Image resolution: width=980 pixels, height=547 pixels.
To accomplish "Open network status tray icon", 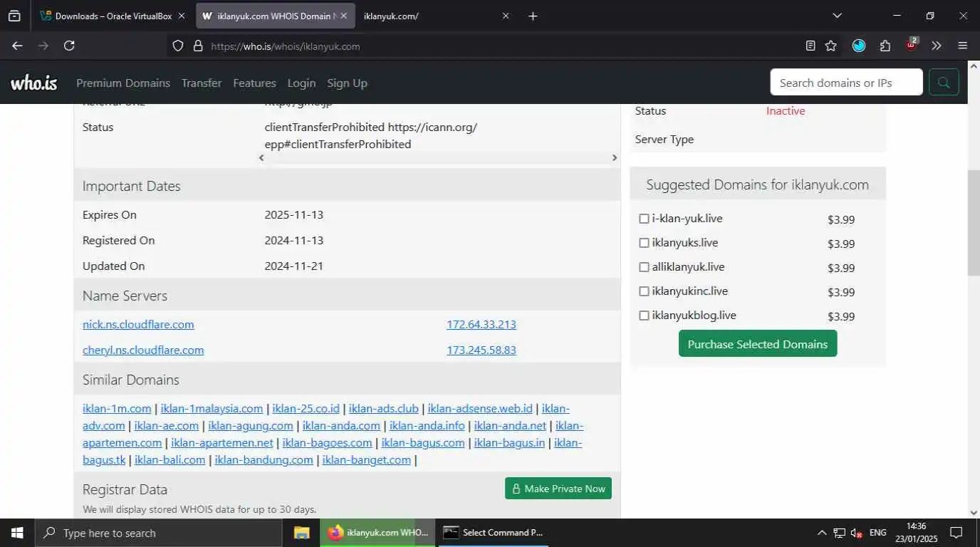I will click(840, 533).
